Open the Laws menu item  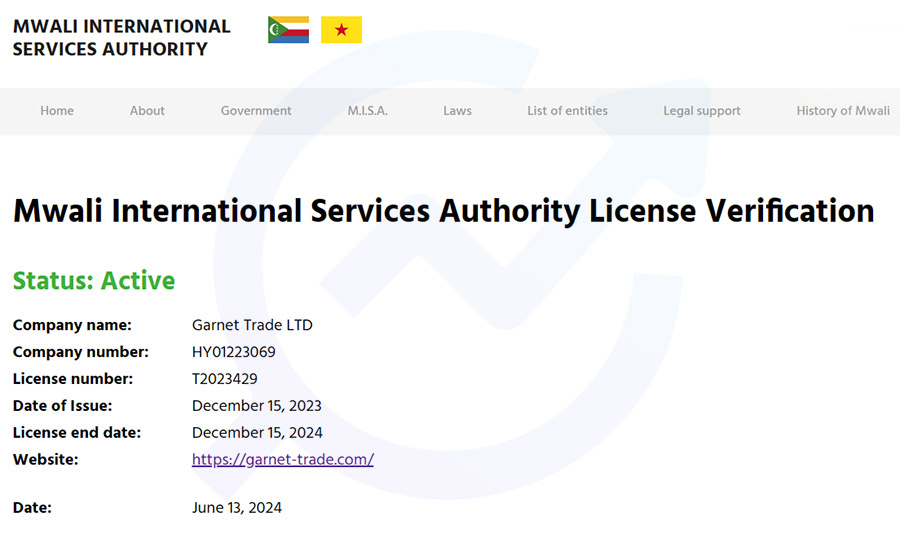click(x=457, y=111)
